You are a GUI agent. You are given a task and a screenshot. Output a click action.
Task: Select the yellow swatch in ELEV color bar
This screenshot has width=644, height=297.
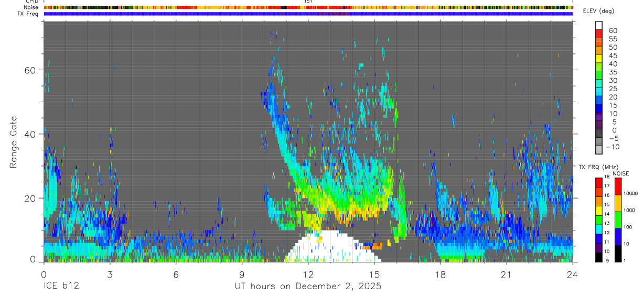(599, 58)
